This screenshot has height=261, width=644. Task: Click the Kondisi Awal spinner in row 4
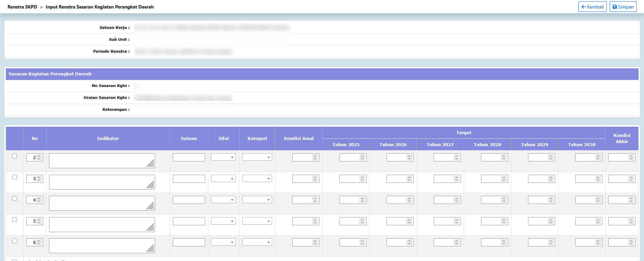[306, 200]
